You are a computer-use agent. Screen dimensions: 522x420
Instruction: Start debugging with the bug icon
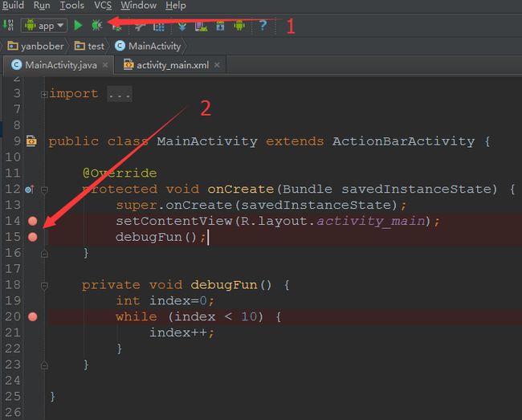click(97, 25)
